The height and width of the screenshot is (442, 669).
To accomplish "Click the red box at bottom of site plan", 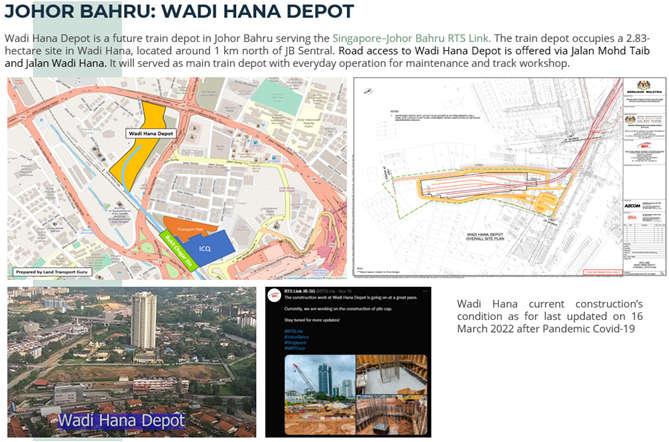I will (x=602, y=272).
